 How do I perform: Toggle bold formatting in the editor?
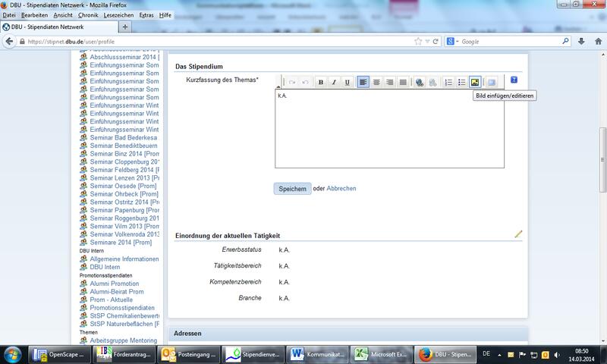[x=321, y=82]
